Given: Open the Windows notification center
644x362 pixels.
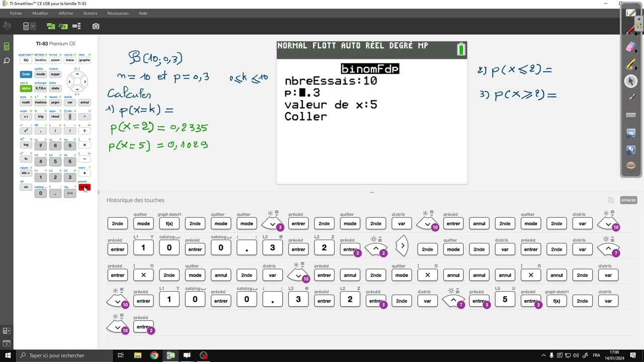Looking at the screenshot, I should 633,355.
